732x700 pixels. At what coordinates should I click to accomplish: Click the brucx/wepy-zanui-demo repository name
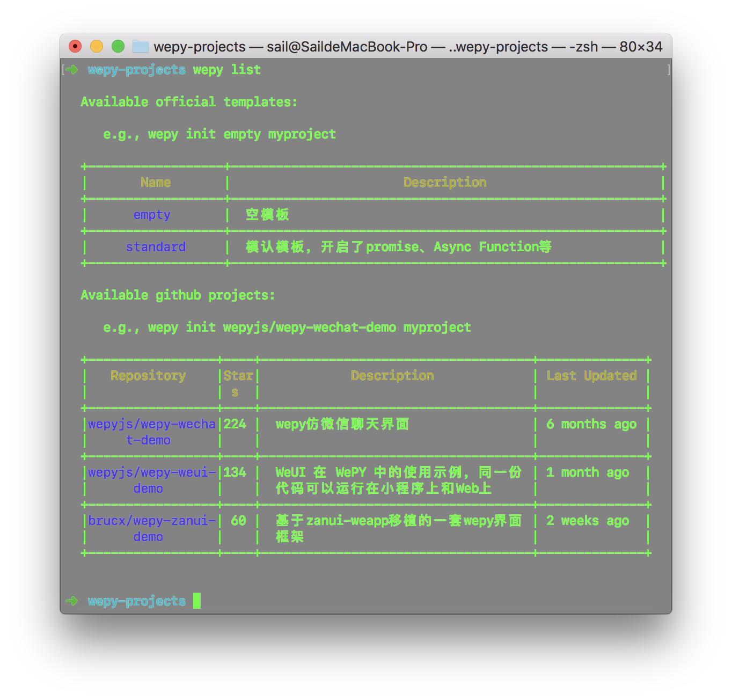pyautogui.click(x=151, y=528)
